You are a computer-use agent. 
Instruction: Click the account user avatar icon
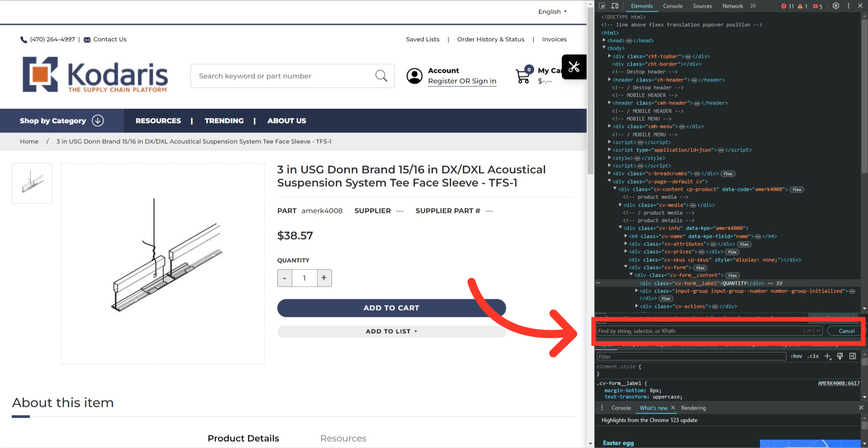click(414, 76)
